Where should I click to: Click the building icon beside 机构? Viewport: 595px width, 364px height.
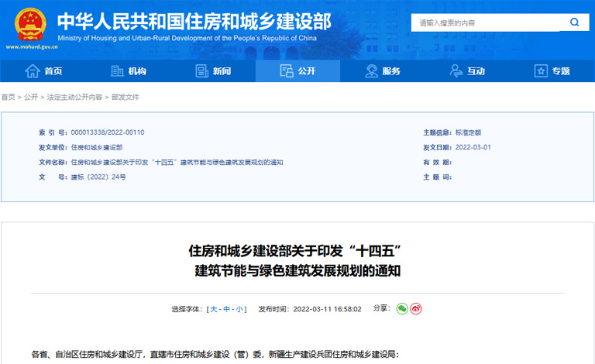tap(117, 71)
